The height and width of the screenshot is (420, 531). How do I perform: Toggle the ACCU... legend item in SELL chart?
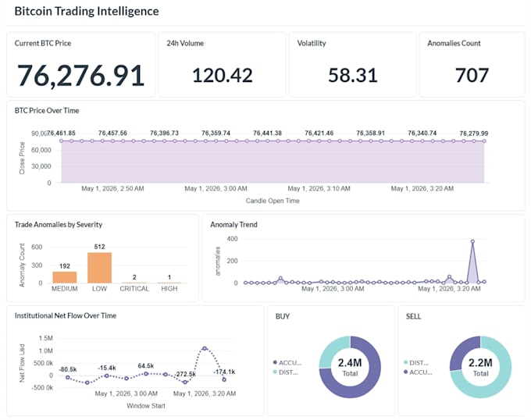tap(418, 372)
